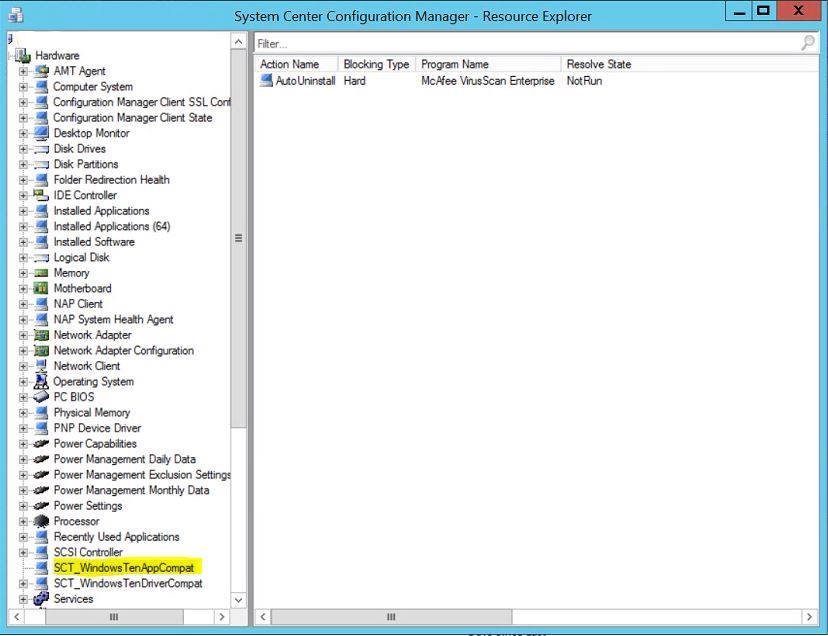Viewport: 828px width, 636px height.
Task: Maximize the Resource Explorer window
Action: pyautogui.click(x=764, y=11)
